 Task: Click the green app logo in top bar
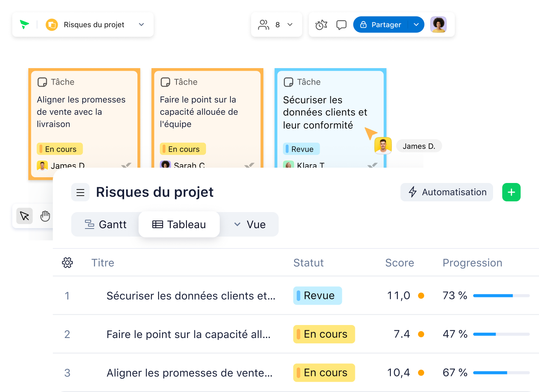click(x=24, y=24)
